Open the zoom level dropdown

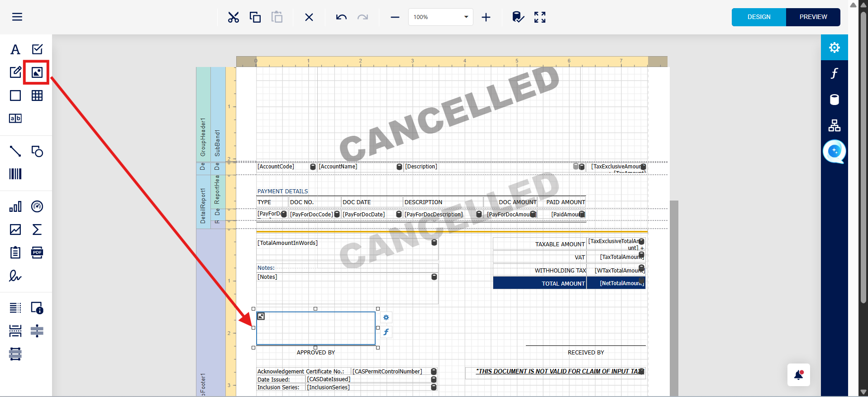point(441,17)
